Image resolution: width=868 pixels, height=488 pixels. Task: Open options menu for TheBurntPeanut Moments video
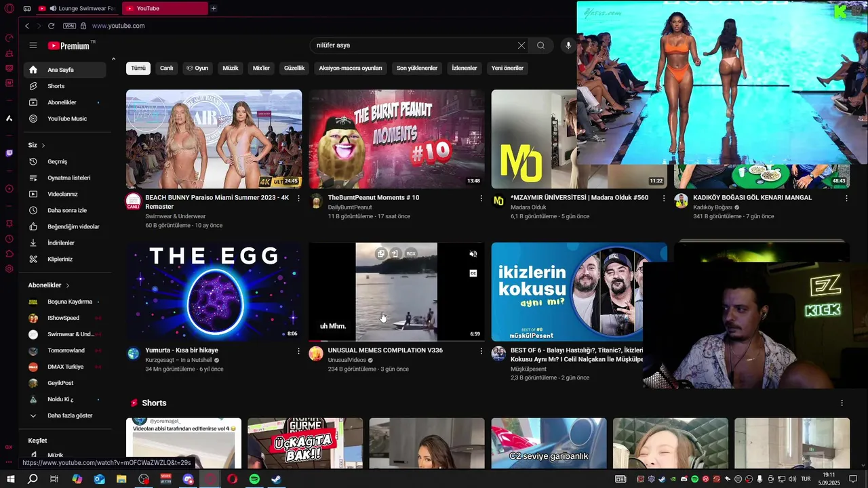coord(481,199)
